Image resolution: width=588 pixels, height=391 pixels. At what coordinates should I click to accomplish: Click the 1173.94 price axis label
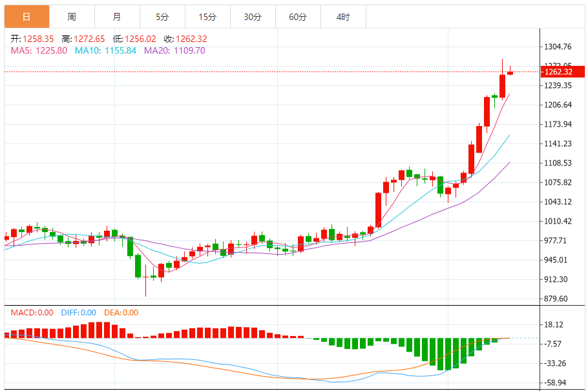pyautogui.click(x=558, y=124)
